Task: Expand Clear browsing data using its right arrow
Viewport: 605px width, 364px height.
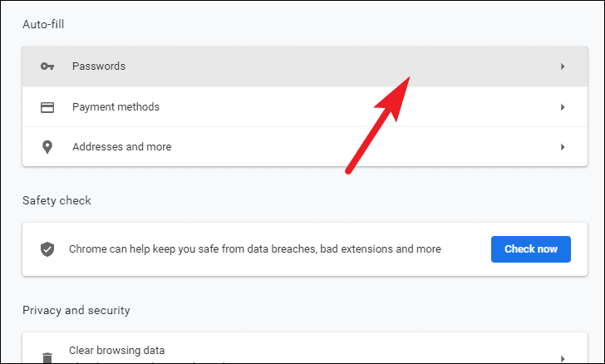Action: click(x=563, y=358)
